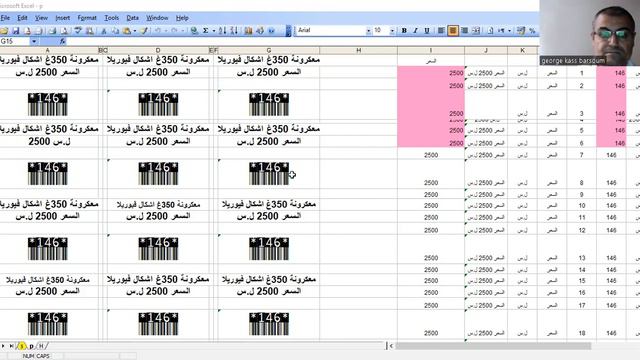The image size is (640, 360).
Task: Select the column H header
Action: (x=358, y=50)
